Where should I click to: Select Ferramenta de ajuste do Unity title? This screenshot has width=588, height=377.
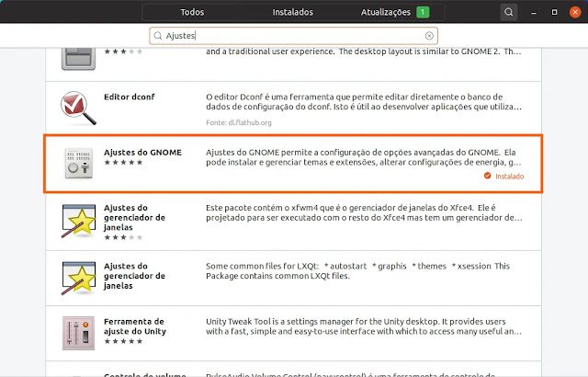[x=135, y=326]
